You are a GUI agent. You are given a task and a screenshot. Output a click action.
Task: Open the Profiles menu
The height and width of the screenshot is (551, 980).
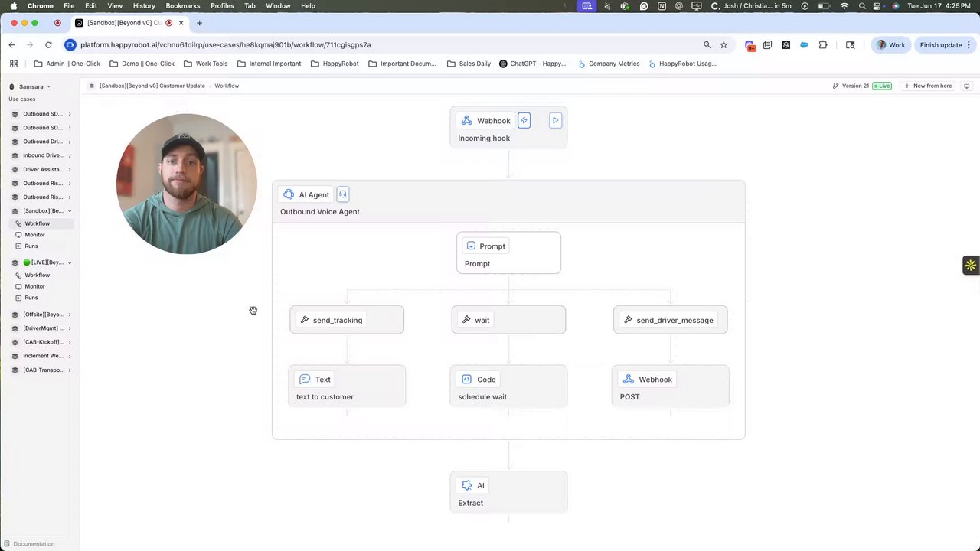pyautogui.click(x=222, y=5)
